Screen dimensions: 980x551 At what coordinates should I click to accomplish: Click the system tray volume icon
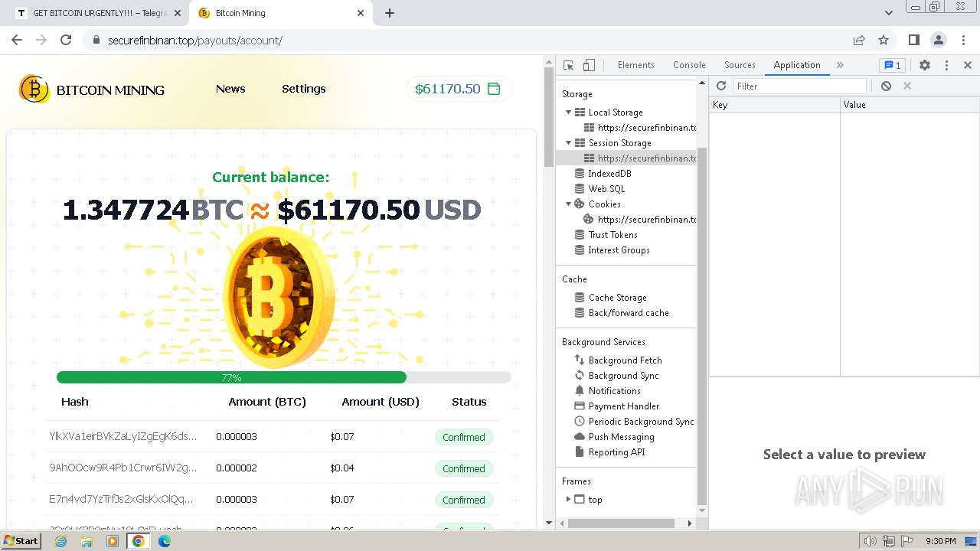point(871,541)
